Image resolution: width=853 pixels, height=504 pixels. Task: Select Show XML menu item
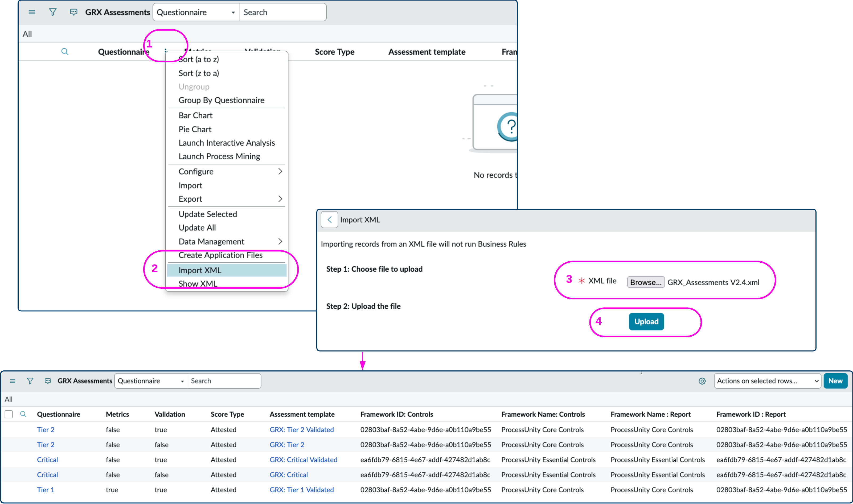pos(198,284)
